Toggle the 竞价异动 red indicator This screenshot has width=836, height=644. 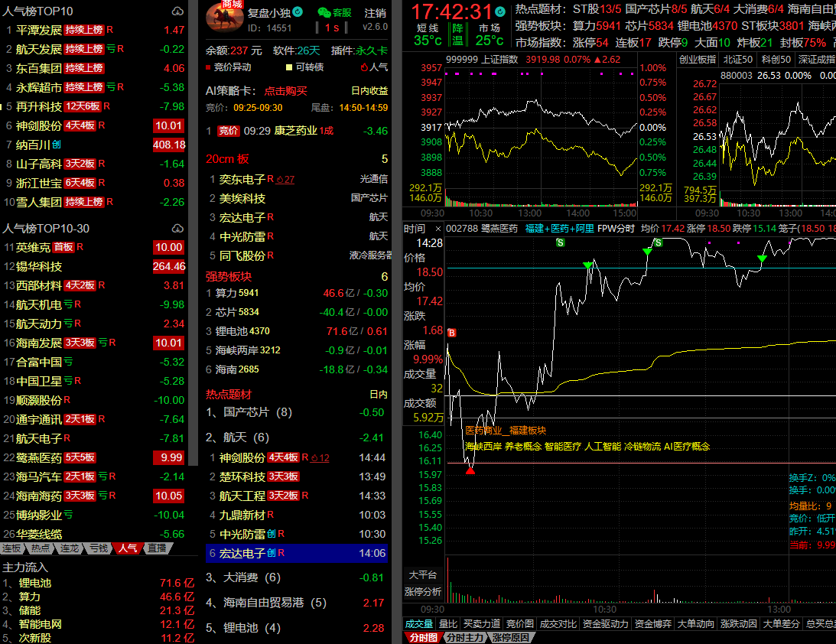coord(209,67)
